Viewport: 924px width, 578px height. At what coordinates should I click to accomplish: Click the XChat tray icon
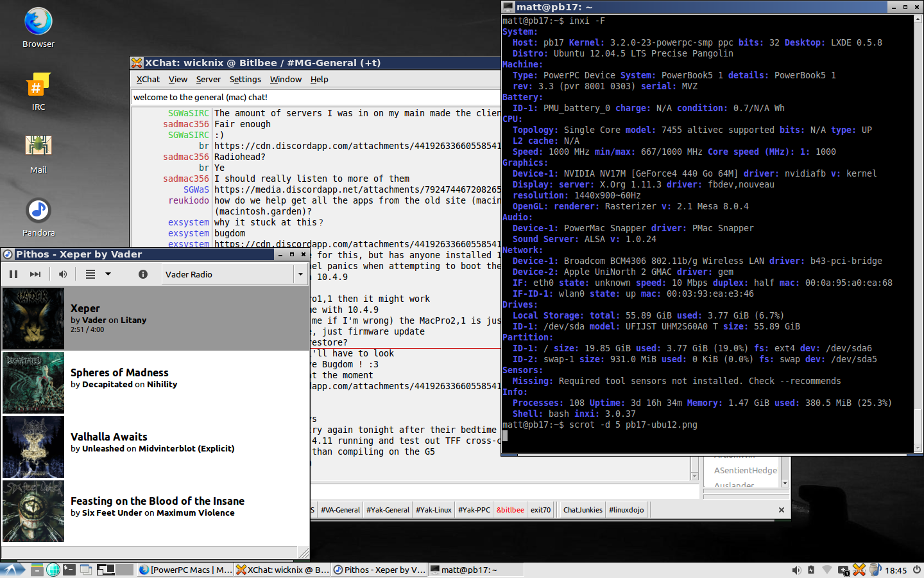coord(859,570)
